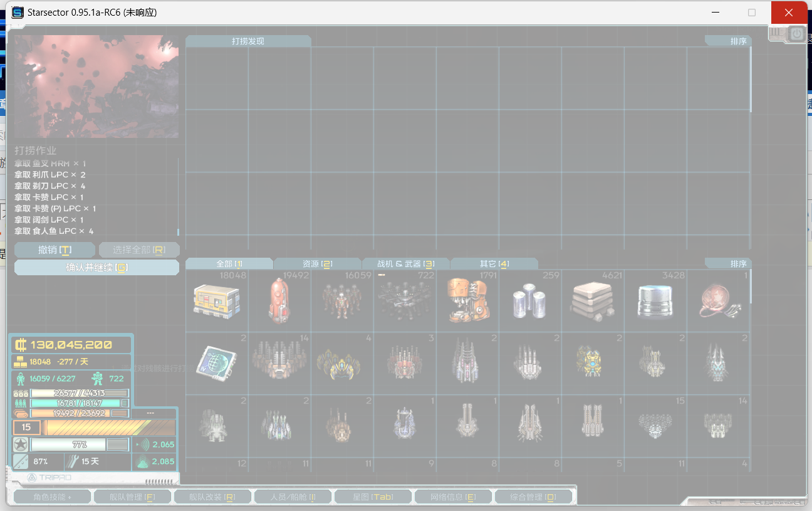The height and width of the screenshot is (511, 812).
Task: Click the blue-capped canister cargo item
Action: tap(655, 302)
